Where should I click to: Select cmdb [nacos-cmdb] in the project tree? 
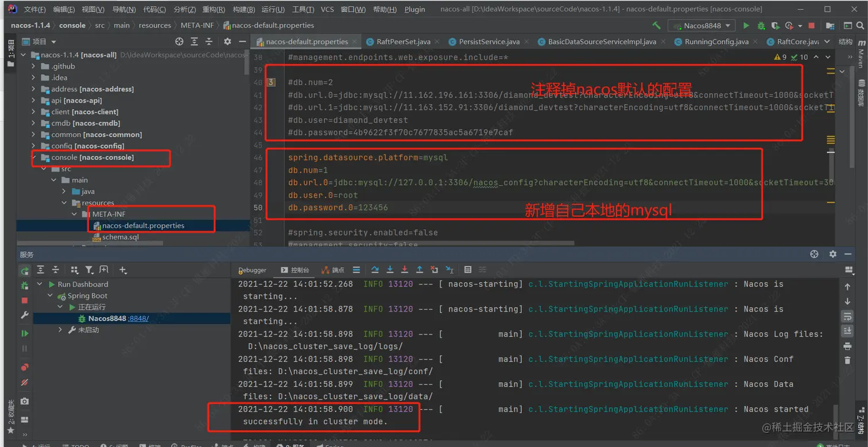tap(86, 123)
